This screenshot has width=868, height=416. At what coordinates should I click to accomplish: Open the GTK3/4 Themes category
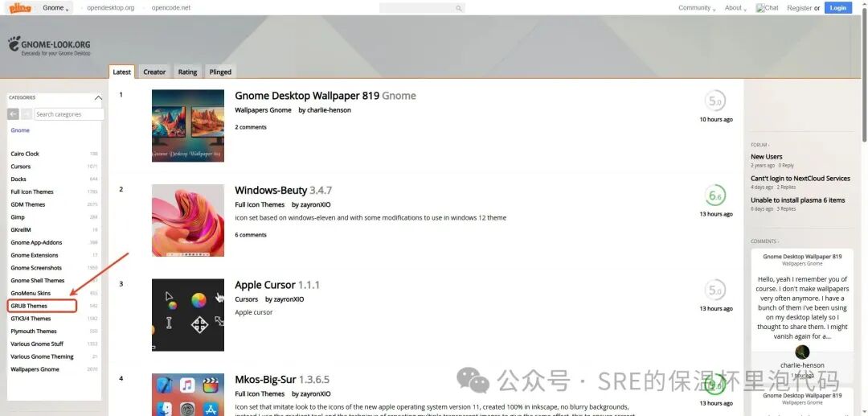point(31,319)
